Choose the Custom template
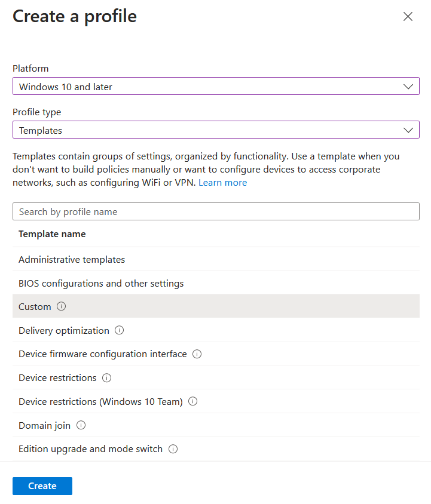This screenshot has height=504, width=431. click(35, 306)
